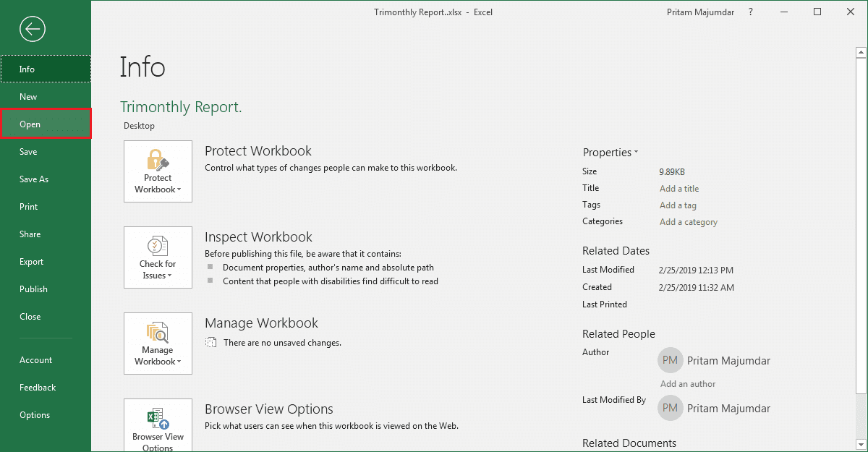Open the Export menu item

46,262
